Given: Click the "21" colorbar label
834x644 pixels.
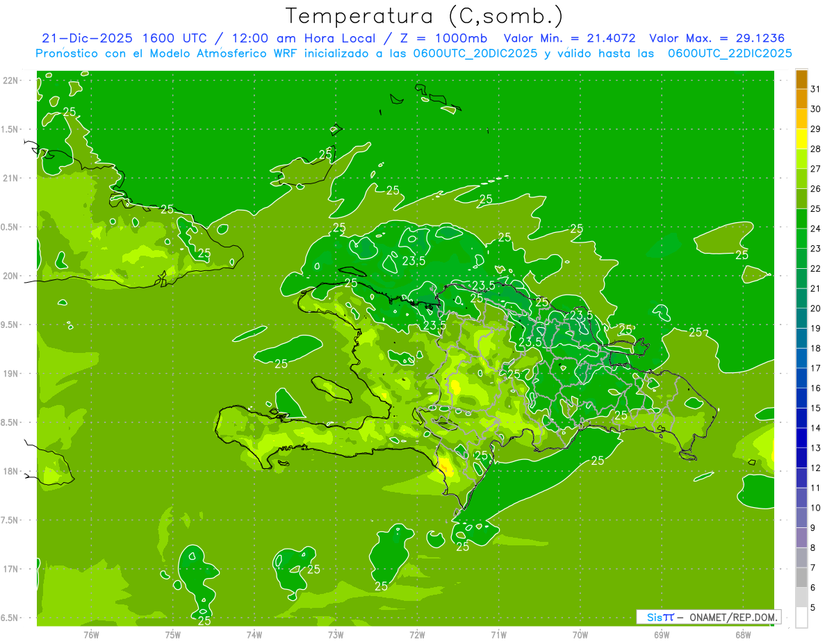Looking at the screenshot, I should tap(816, 288).
